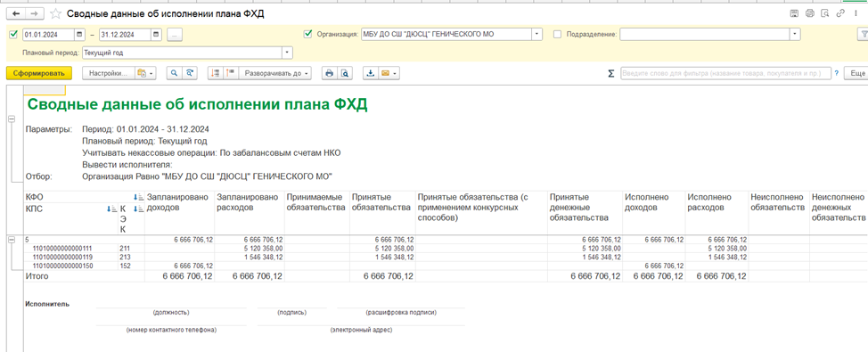
Task: Click the КЭК cell 213
Action: [124, 258]
